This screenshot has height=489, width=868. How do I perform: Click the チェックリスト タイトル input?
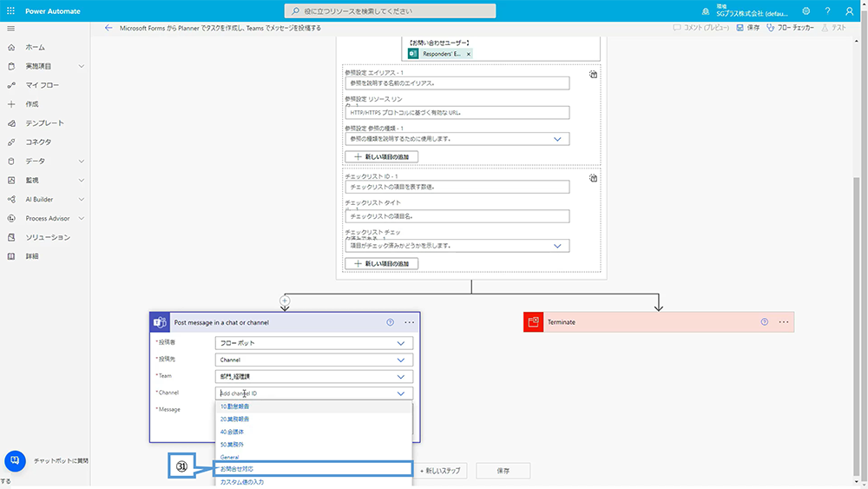[x=457, y=216]
